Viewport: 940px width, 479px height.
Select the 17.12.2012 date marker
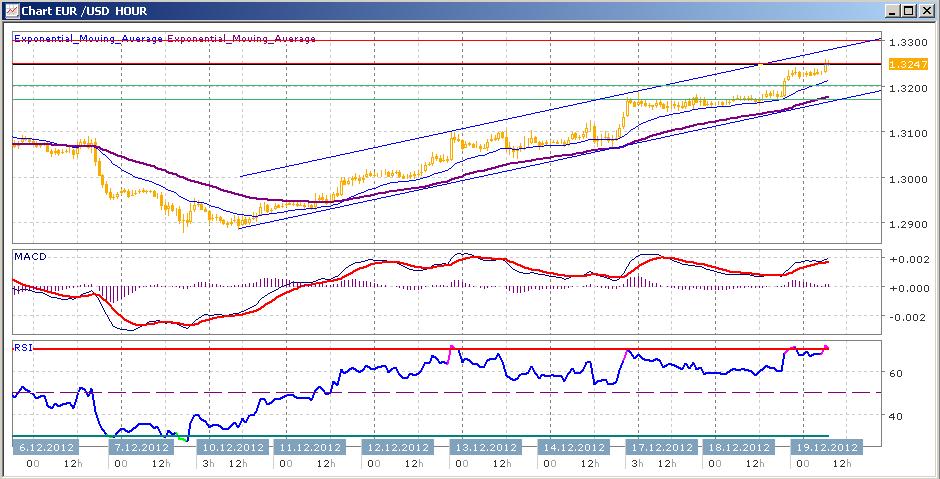point(662,447)
